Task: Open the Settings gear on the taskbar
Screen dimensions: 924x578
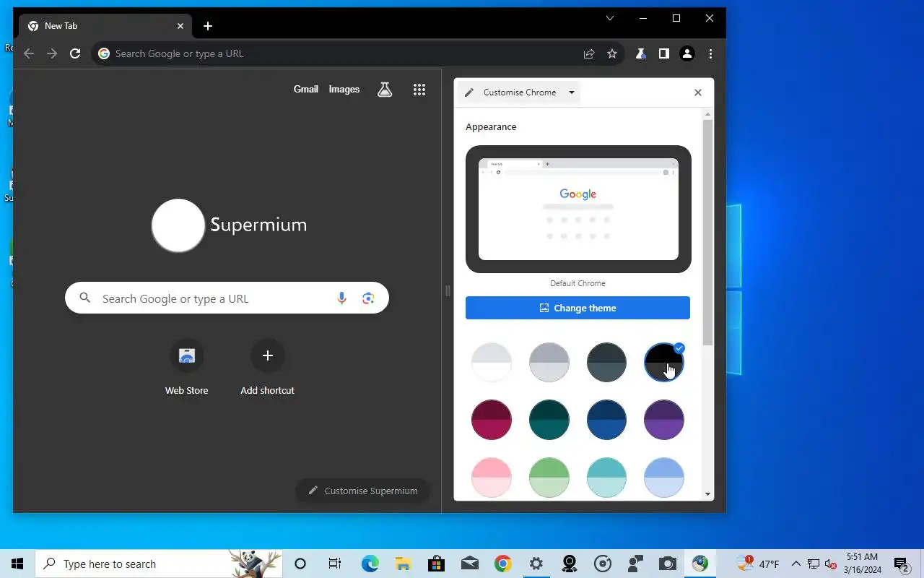Action: pyautogui.click(x=536, y=564)
